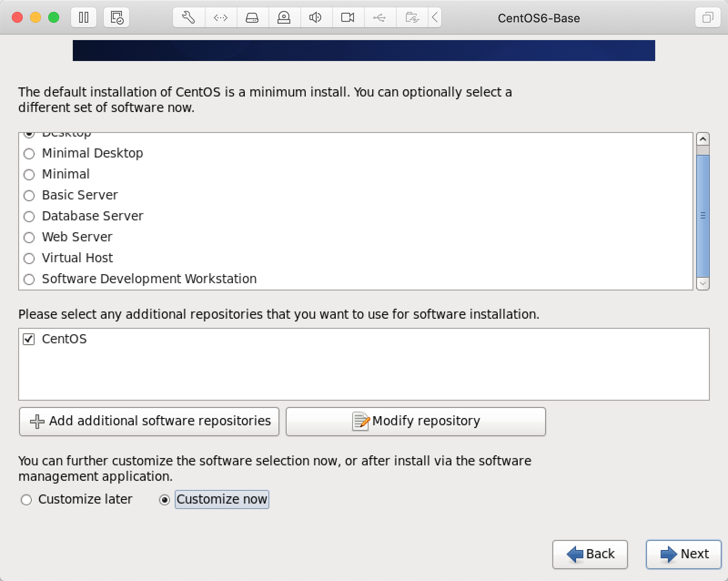The width and height of the screenshot is (728, 581).
Task: Pause the virtual machine
Action: coord(84,18)
